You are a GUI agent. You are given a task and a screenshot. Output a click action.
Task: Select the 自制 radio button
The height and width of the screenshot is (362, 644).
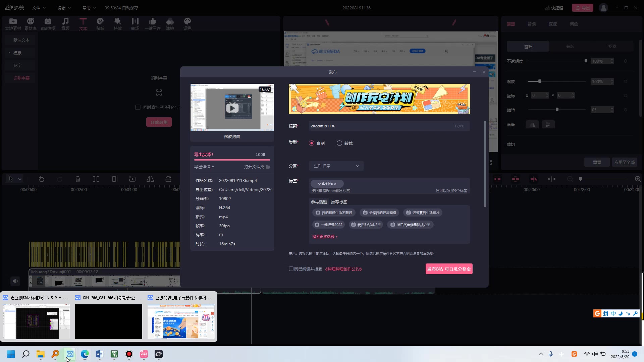[312, 143]
